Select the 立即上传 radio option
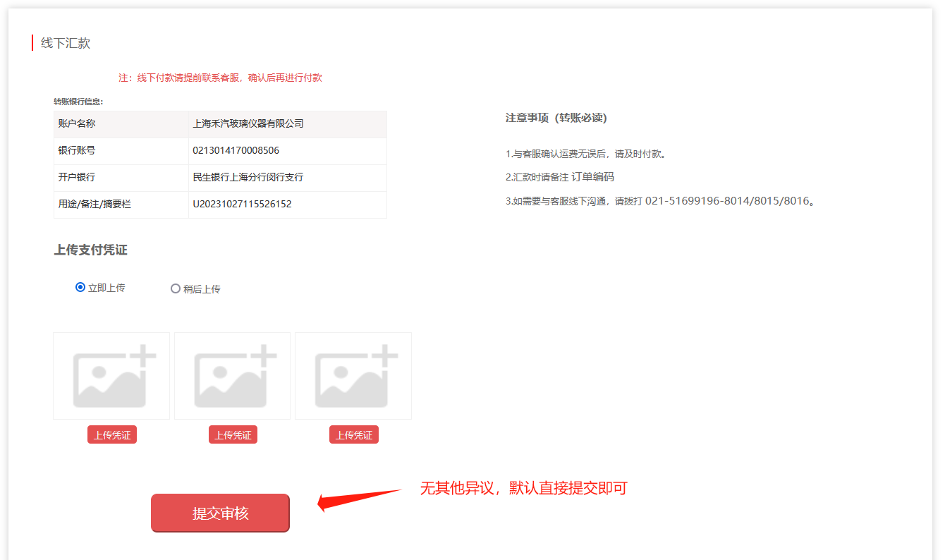Image resolution: width=945 pixels, height=560 pixels. point(80,288)
